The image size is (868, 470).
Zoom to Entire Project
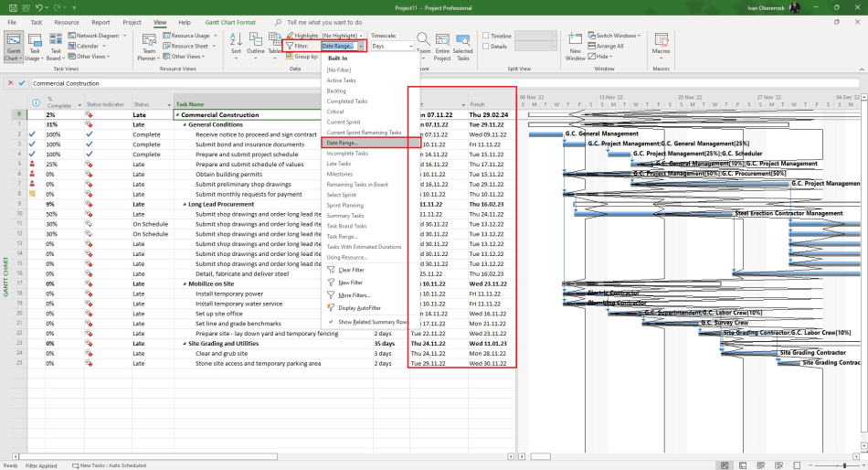tap(442, 47)
